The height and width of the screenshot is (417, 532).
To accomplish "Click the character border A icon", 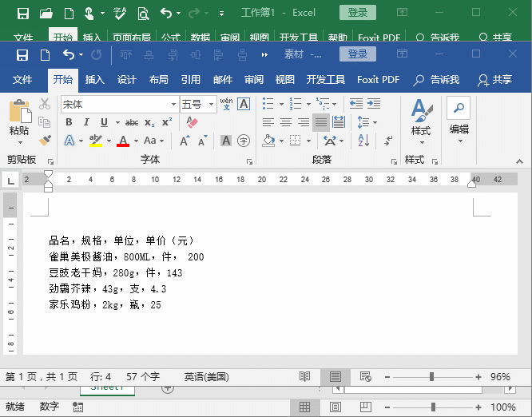I will pyautogui.click(x=244, y=104).
